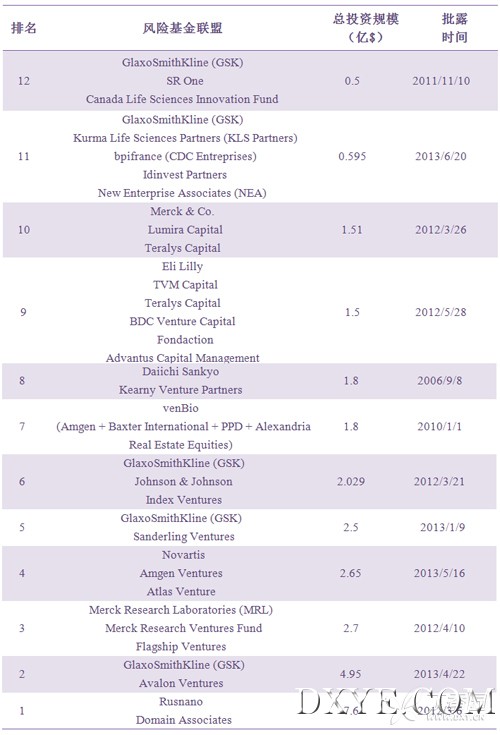The height and width of the screenshot is (735, 500).
Task: Click the 4.95 investment value
Action: (351, 674)
